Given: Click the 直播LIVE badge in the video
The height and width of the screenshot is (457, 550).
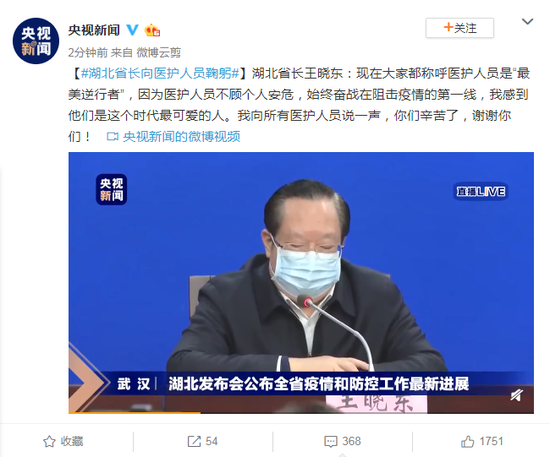Looking at the screenshot, I should click(481, 191).
